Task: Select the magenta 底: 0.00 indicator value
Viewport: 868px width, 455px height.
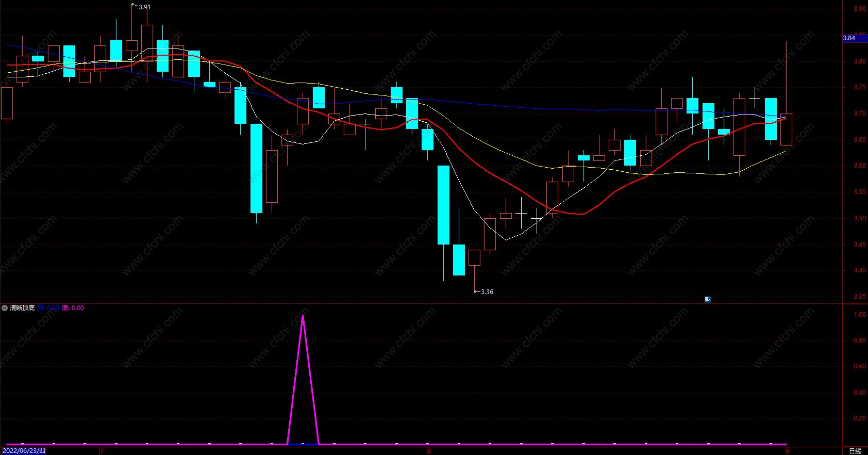Action: pyautogui.click(x=73, y=308)
